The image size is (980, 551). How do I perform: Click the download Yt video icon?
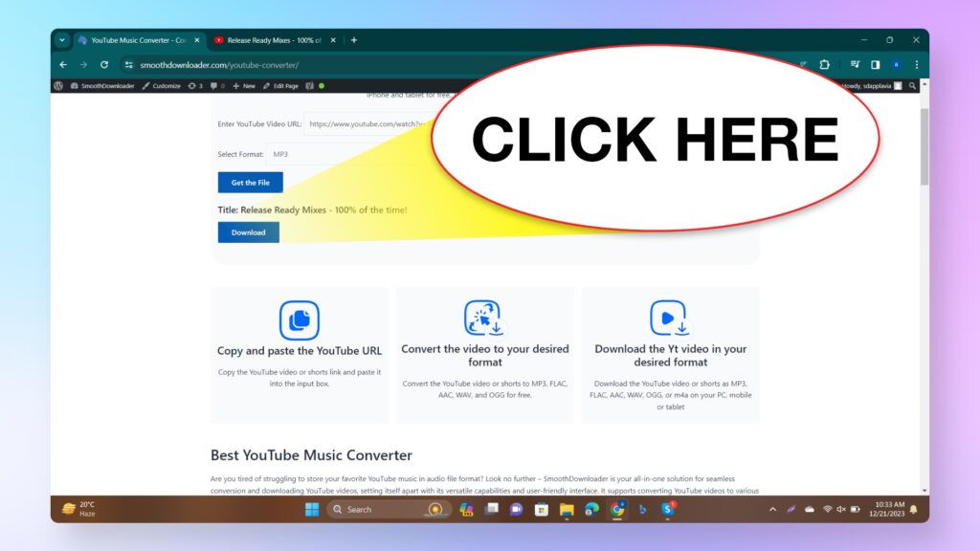pyautogui.click(x=669, y=318)
